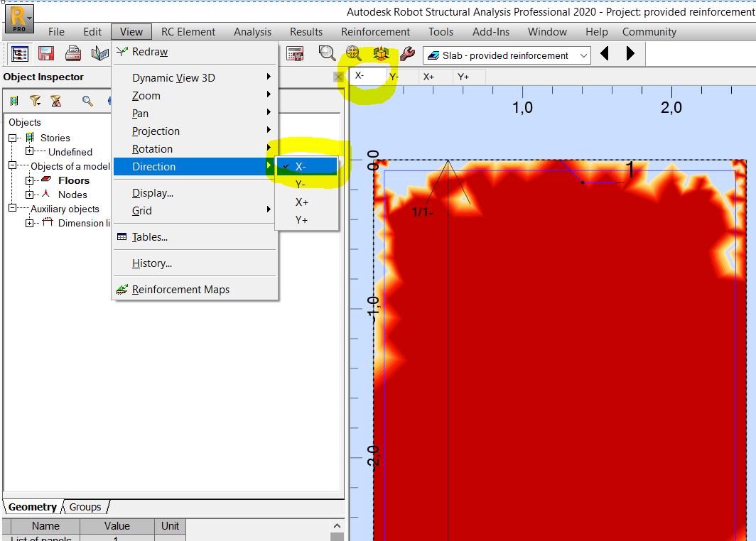Activate the zoom window magnifier tool
The height and width of the screenshot is (541, 756).
[x=327, y=53]
